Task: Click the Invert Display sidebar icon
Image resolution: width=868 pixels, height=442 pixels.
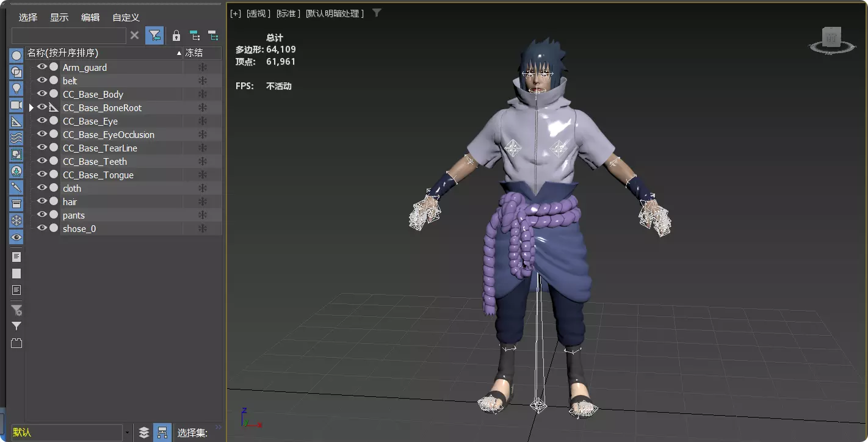Action: pyautogui.click(x=16, y=290)
